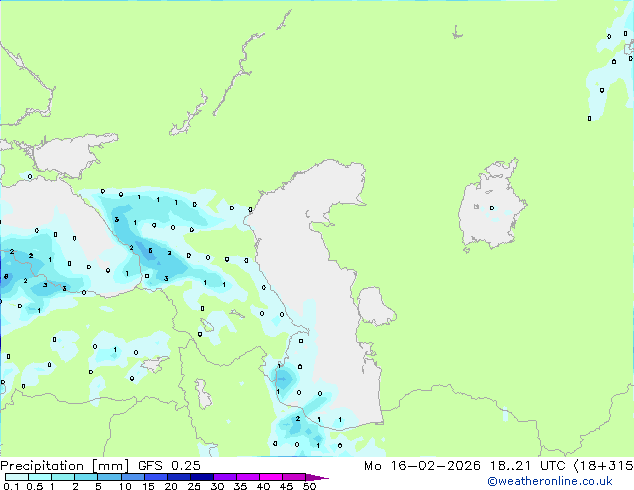Click the 35–40 mm magenta legend swatch

(247, 477)
